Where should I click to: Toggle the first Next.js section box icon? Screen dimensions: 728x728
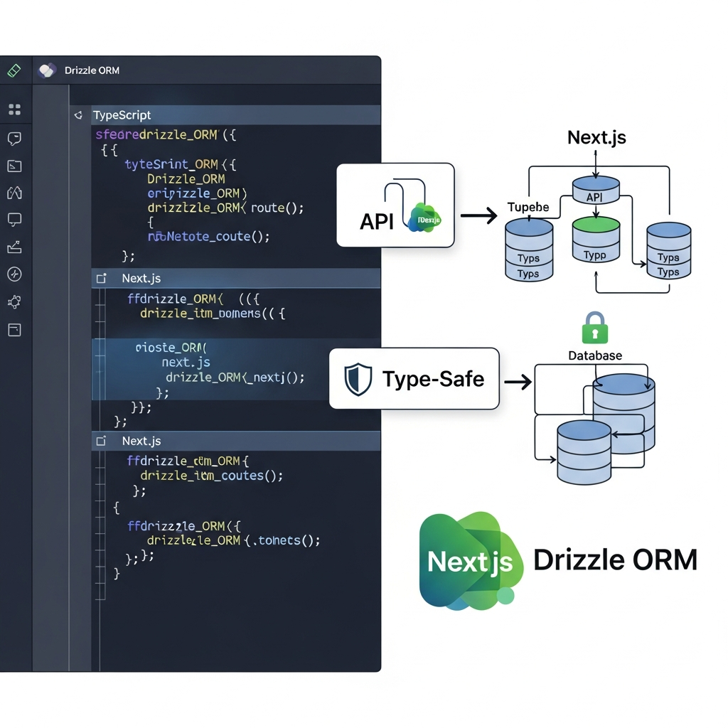[x=101, y=279]
